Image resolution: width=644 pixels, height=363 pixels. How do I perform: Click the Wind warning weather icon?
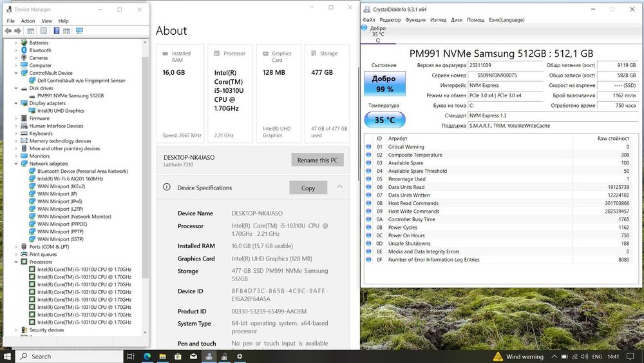pos(498,357)
